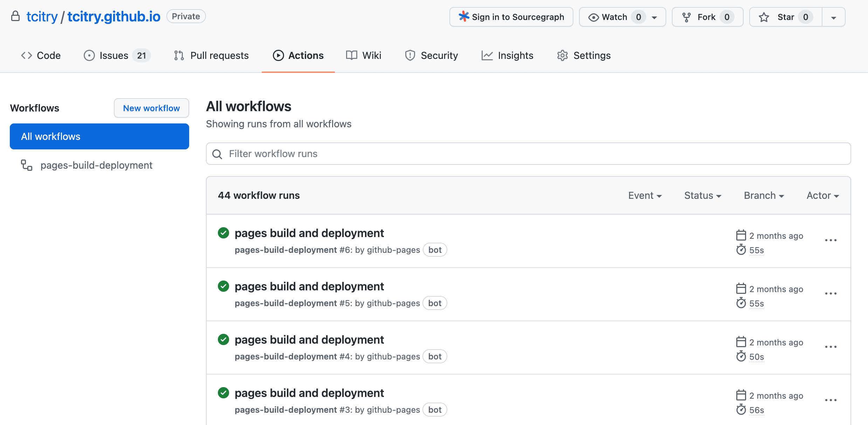Click the pages-build-deployment workflow icon
868x425 pixels.
point(27,165)
